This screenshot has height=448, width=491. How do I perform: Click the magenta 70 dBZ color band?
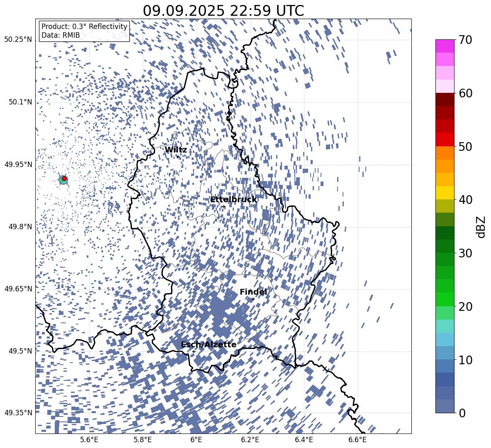[445, 46]
